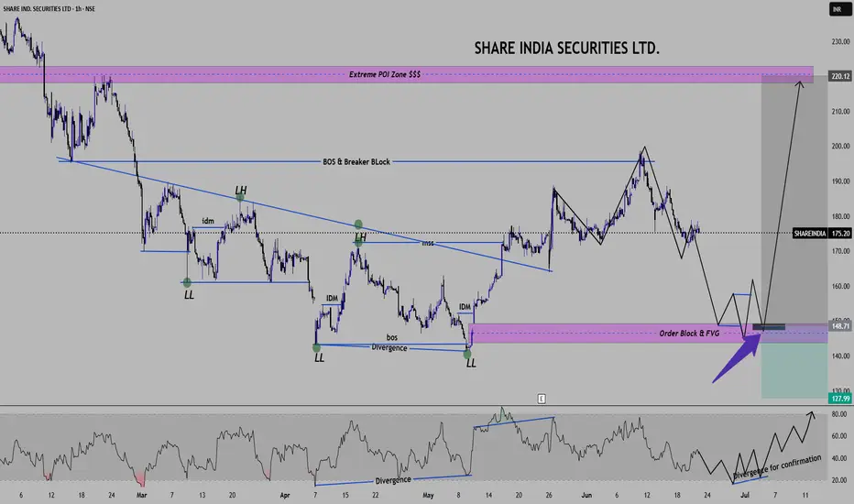854x504 pixels.
Task: Select the 220.12 price level tag
Action: 839,76
